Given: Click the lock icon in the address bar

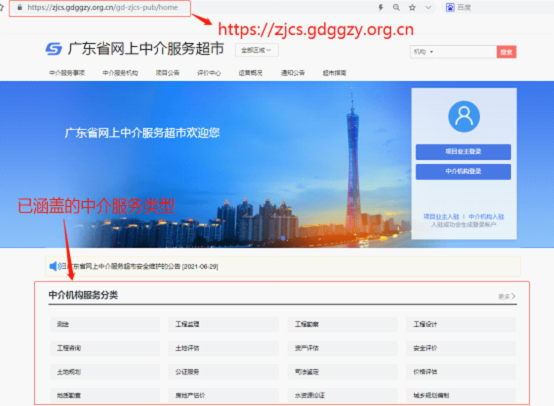Looking at the screenshot, I should [20, 7].
